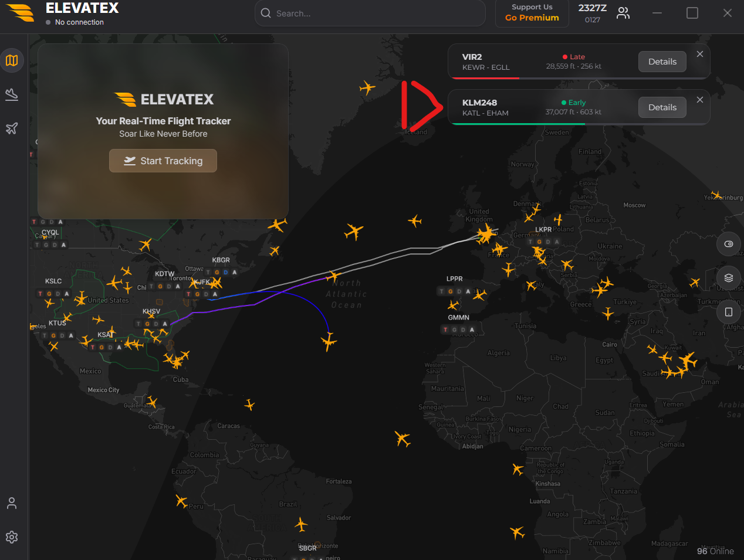Image resolution: width=744 pixels, height=560 pixels.
Task: Click the tablet device map button
Action: click(729, 312)
